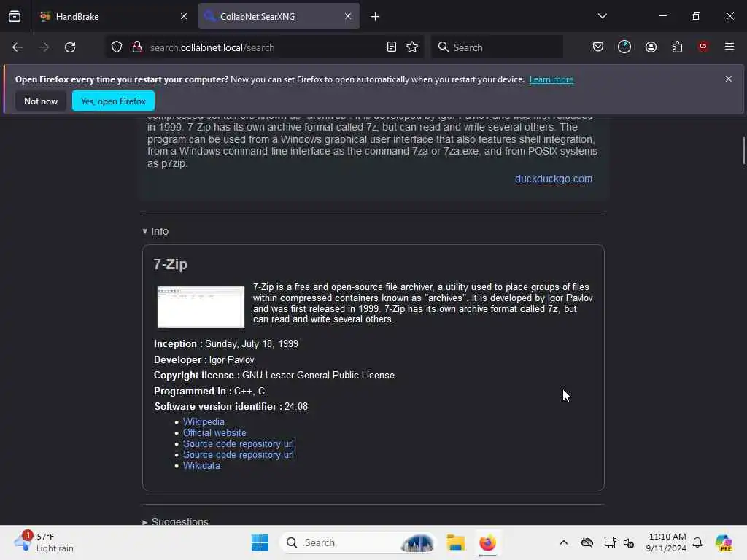Open the Extensions puzzle icon
The height and width of the screenshot is (560, 747).
point(677,47)
